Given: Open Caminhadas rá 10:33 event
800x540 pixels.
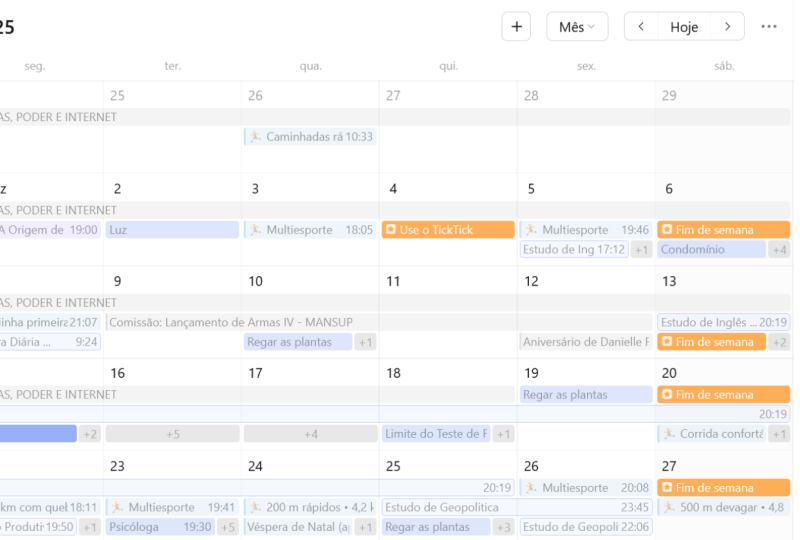Looking at the screenshot, I should (310, 137).
